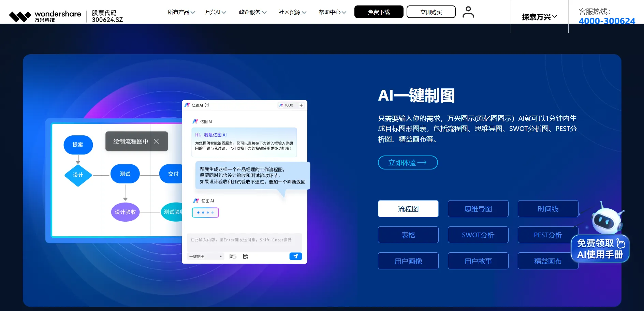Click the blue send message icon
The image size is (644, 311).
(295, 256)
